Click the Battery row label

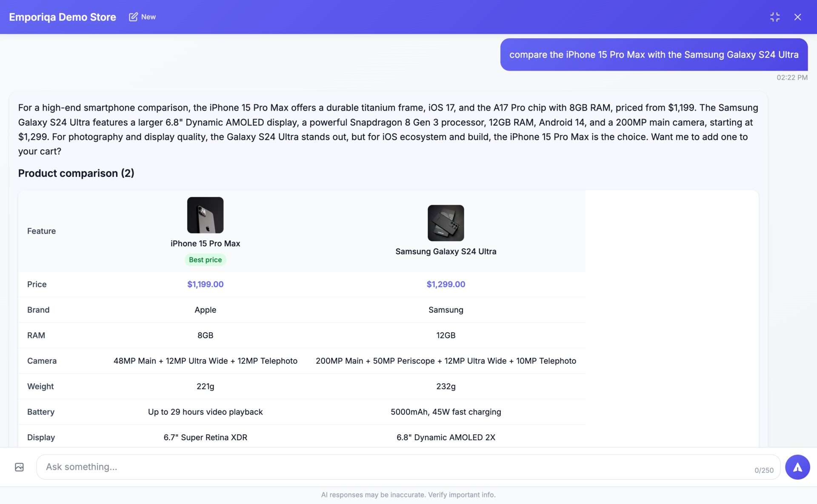click(x=41, y=412)
